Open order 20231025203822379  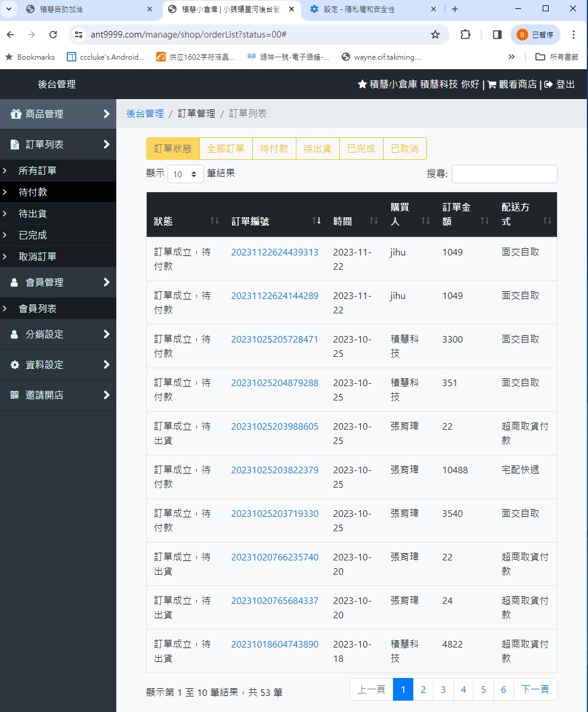click(x=274, y=470)
